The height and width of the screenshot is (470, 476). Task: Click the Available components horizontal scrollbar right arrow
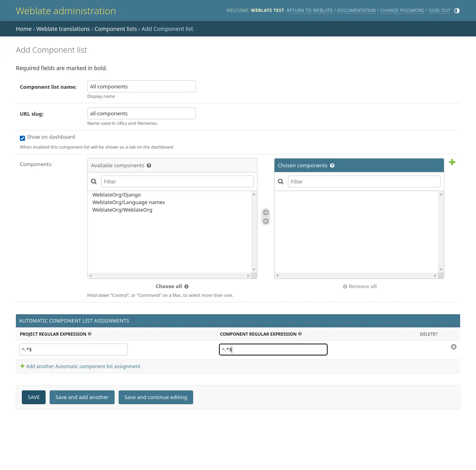click(x=248, y=275)
